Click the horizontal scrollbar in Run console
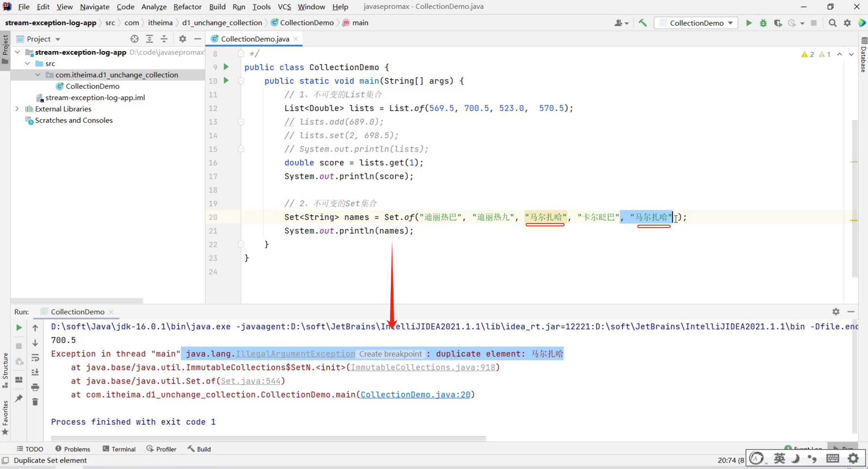The image size is (868, 469). coord(268,438)
